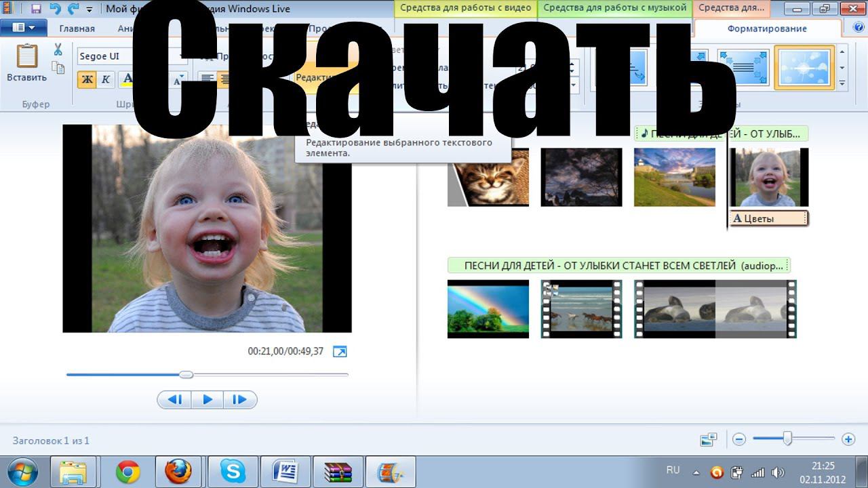Screen dimensions: 868x488
Task: Open the volume speaker tray icon
Action: 778,472
